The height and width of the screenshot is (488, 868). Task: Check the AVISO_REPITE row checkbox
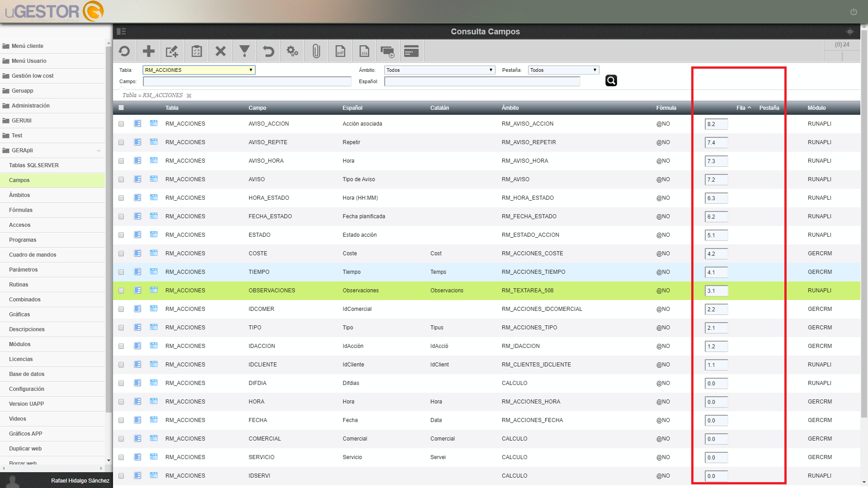click(x=121, y=142)
